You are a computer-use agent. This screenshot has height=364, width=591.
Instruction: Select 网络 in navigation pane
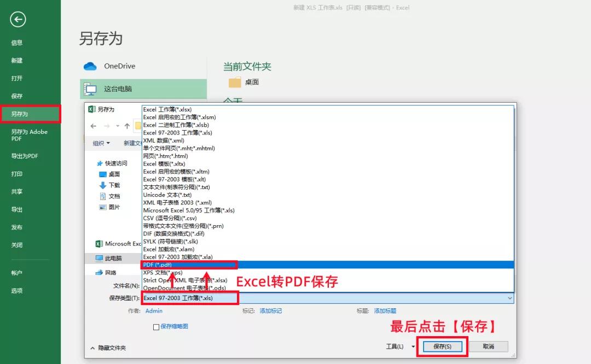point(106,272)
